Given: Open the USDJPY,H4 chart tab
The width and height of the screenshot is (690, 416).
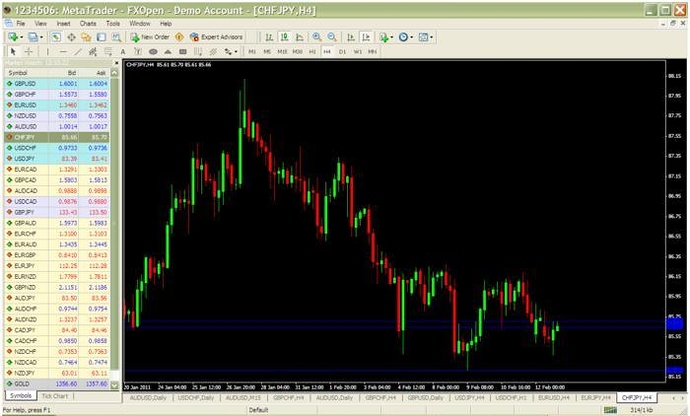Looking at the screenshot, I should [470, 398].
